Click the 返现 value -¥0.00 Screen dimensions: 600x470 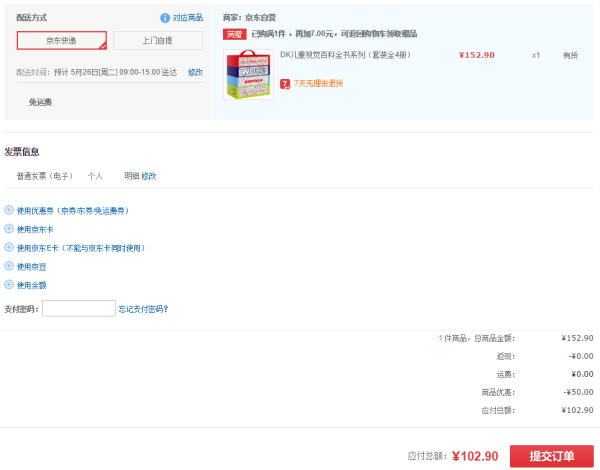coord(581,356)
